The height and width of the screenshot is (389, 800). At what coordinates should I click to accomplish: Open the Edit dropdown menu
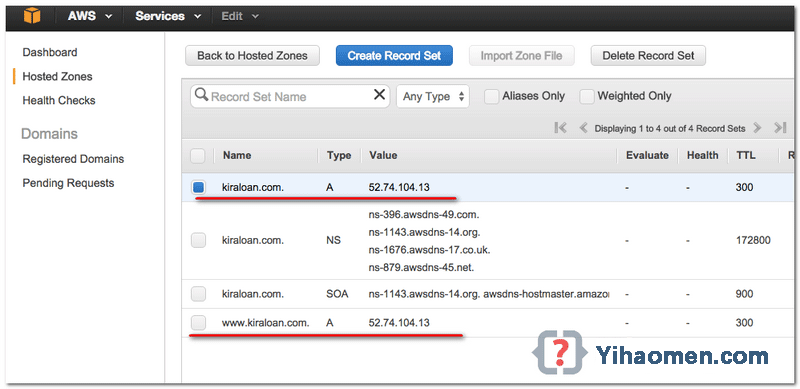[240, 16]
